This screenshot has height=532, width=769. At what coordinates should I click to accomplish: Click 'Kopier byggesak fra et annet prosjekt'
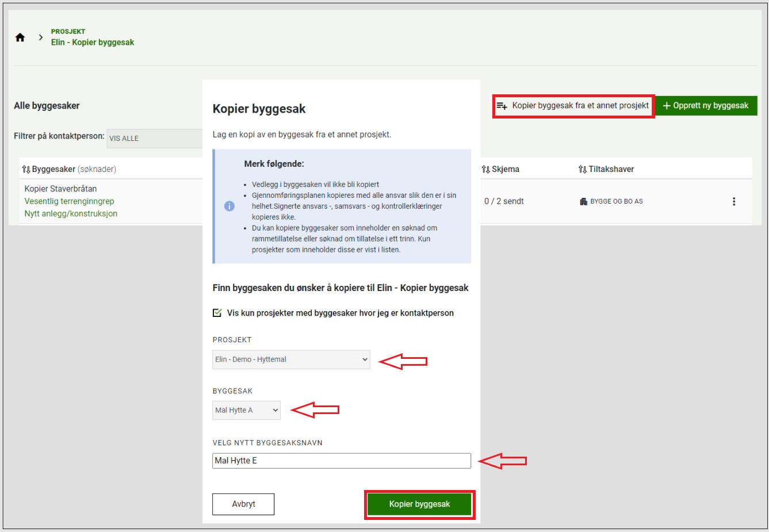573,106
